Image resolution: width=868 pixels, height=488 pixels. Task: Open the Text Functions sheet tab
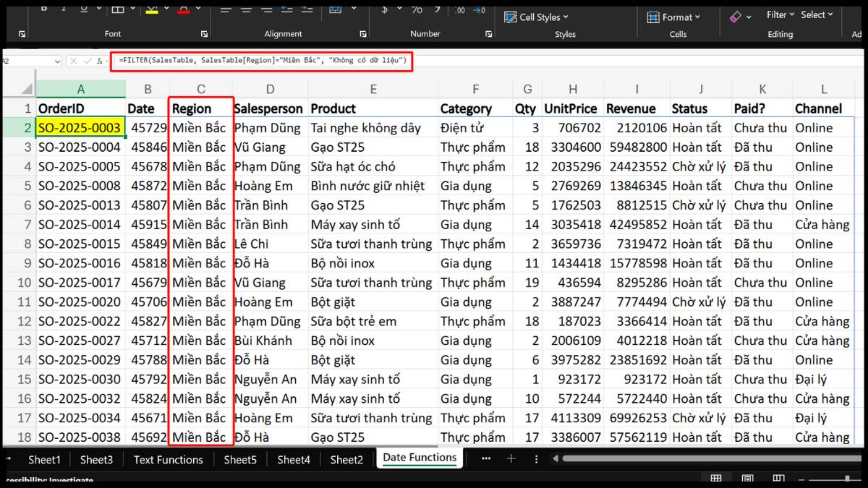coord(168,460)
